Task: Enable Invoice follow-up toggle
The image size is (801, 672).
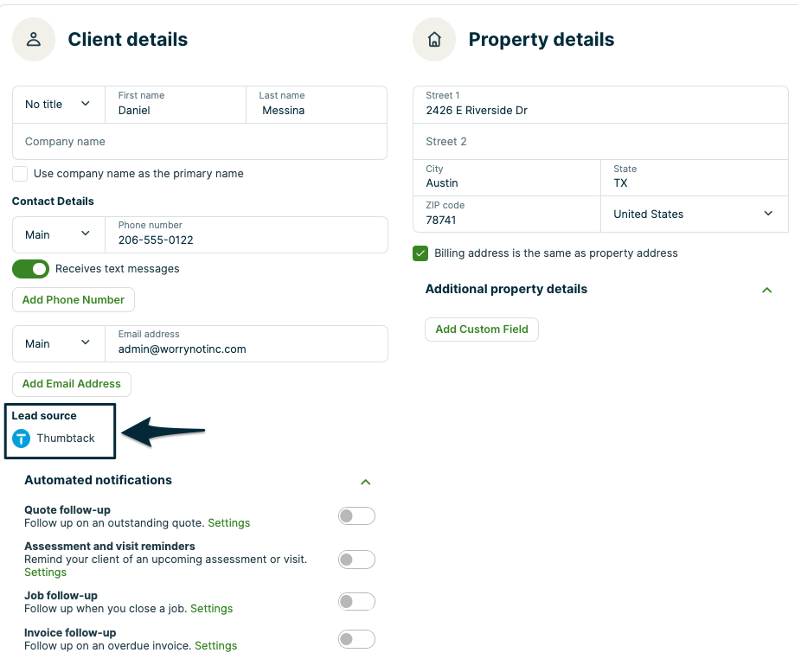Action: [x=356, y=639]
